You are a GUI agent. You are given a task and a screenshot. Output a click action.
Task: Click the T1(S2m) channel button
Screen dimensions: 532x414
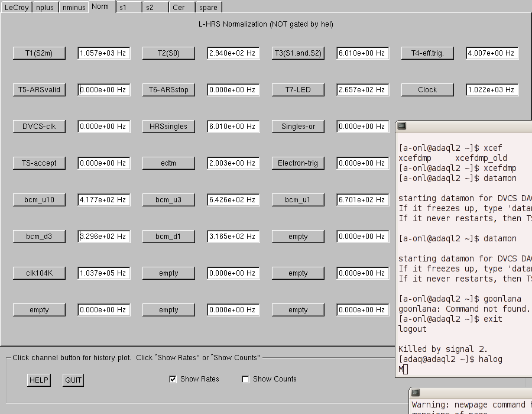[x=39, y=53]
